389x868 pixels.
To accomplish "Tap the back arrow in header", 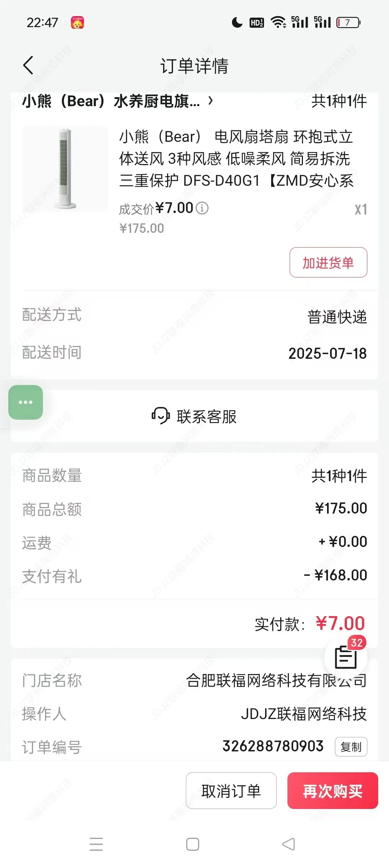I will coord(28,65).
